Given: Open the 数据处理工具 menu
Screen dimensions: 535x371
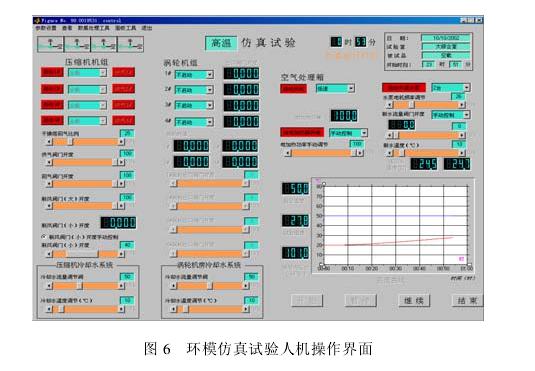Looking at the screenshot, I should click(93, 28).
